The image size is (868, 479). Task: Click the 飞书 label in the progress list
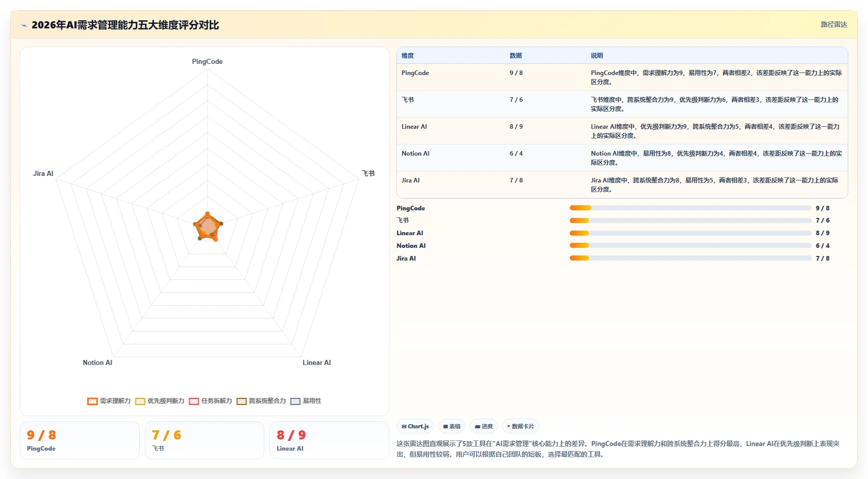click(403, 220)
